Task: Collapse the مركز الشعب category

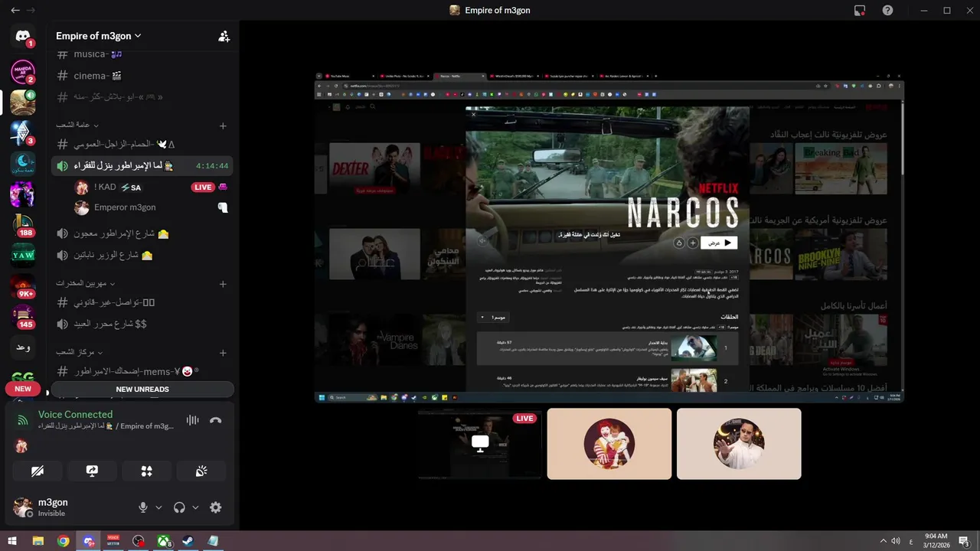Action: click(x=79, y=352)
